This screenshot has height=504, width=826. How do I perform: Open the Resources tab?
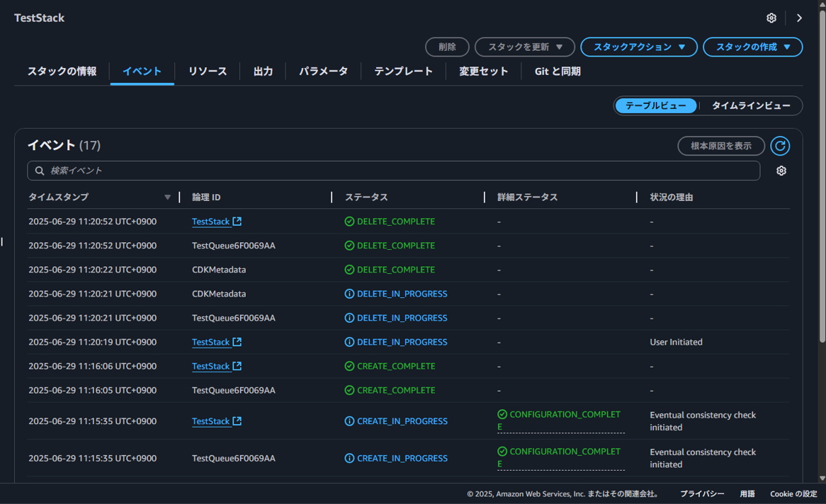pos(208,71)
